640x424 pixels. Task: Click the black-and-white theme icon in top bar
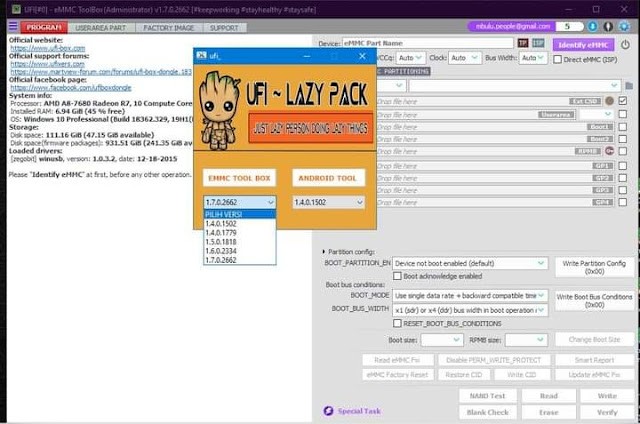pos(608,27)
